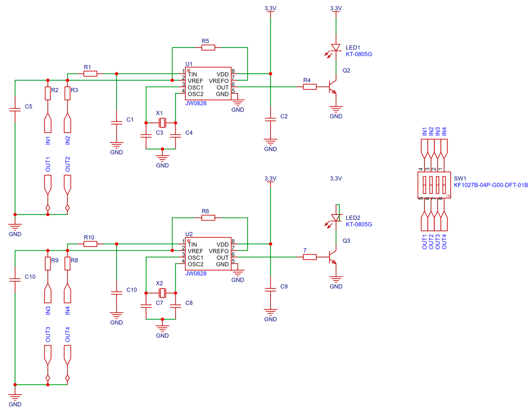This screenshot has width=532, height=413.
Task: Pick the R3 resistor symbol
Action: [67, 93]
